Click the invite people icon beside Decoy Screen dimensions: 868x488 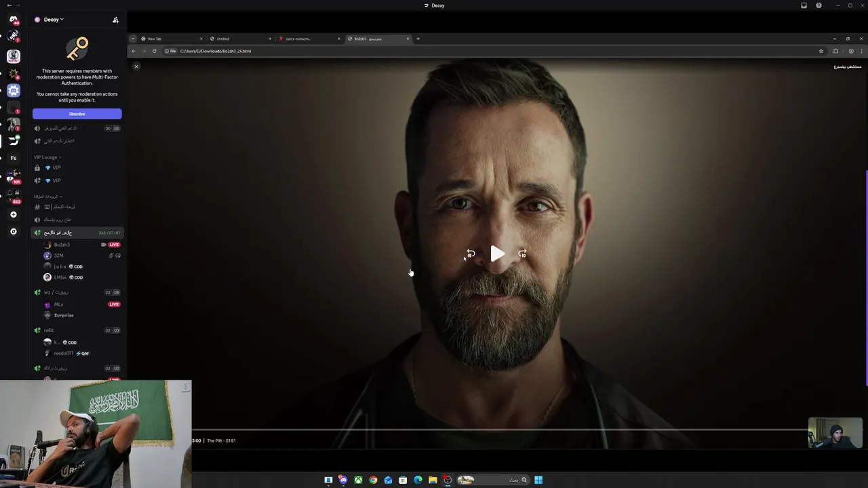click(x=115, y=20)
